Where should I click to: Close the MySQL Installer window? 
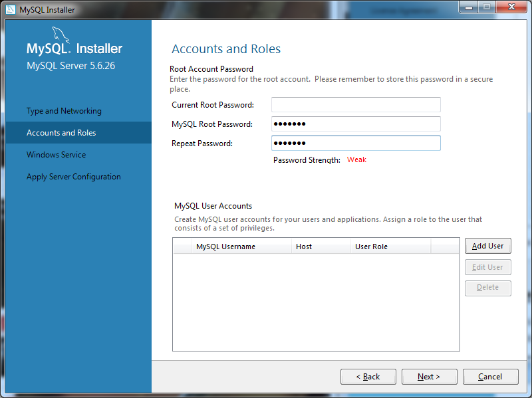click(511, 7)
